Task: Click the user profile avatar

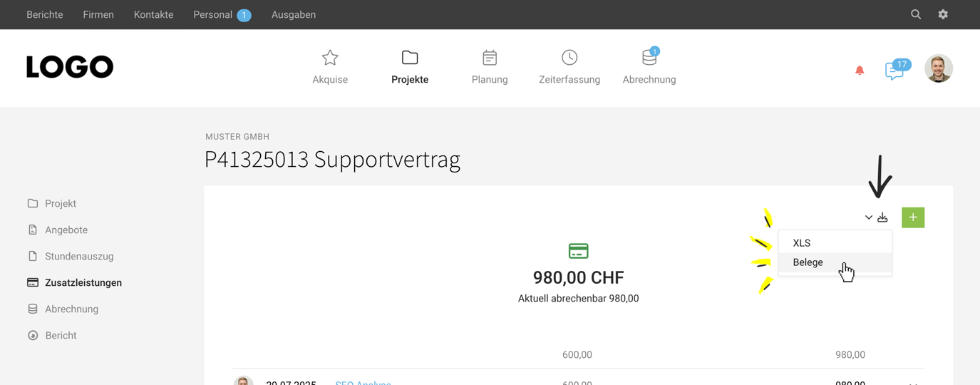Action: coord(939,68)
